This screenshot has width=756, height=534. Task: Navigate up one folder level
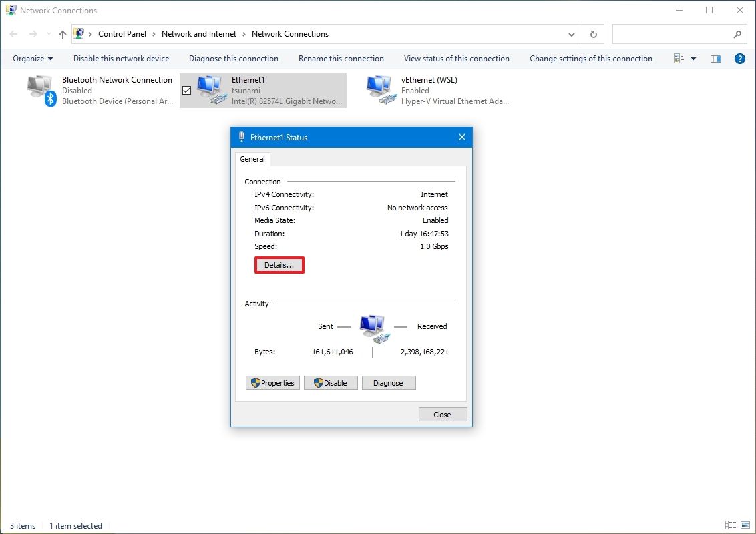(x=62, y=34)
